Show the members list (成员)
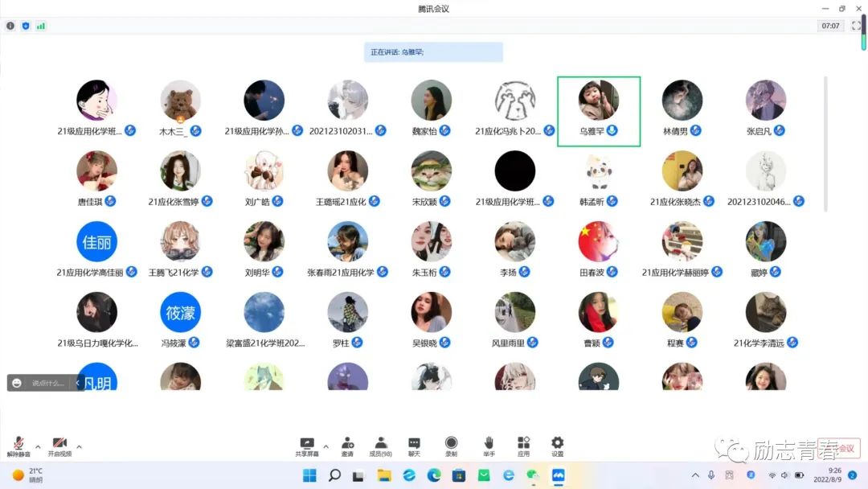 point(380,445)
